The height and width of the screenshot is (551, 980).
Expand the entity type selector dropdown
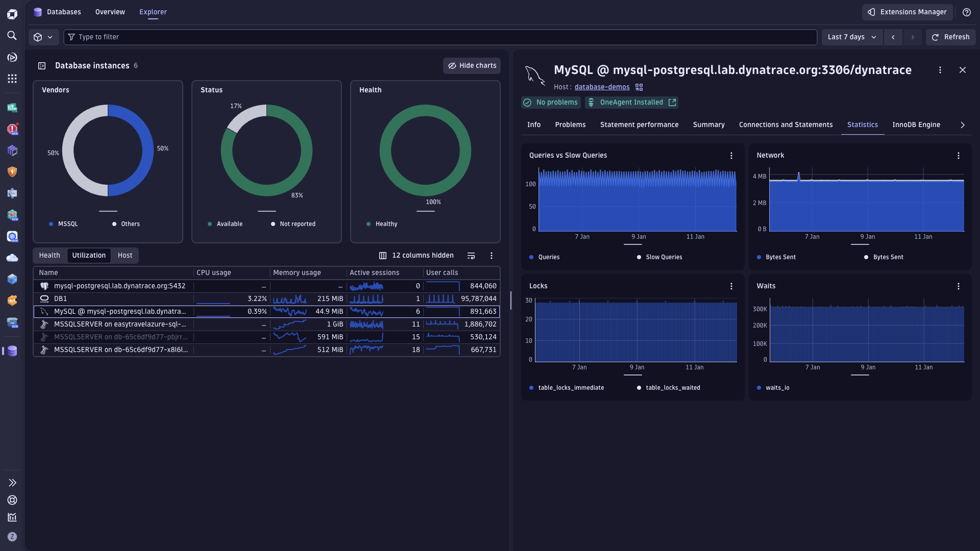[43, 37]
